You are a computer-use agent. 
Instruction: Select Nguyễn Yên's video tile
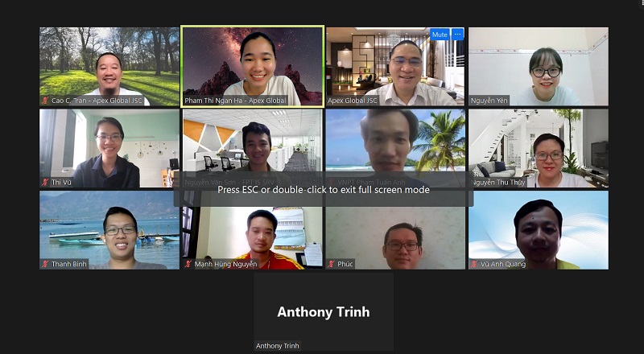[539, 67]
